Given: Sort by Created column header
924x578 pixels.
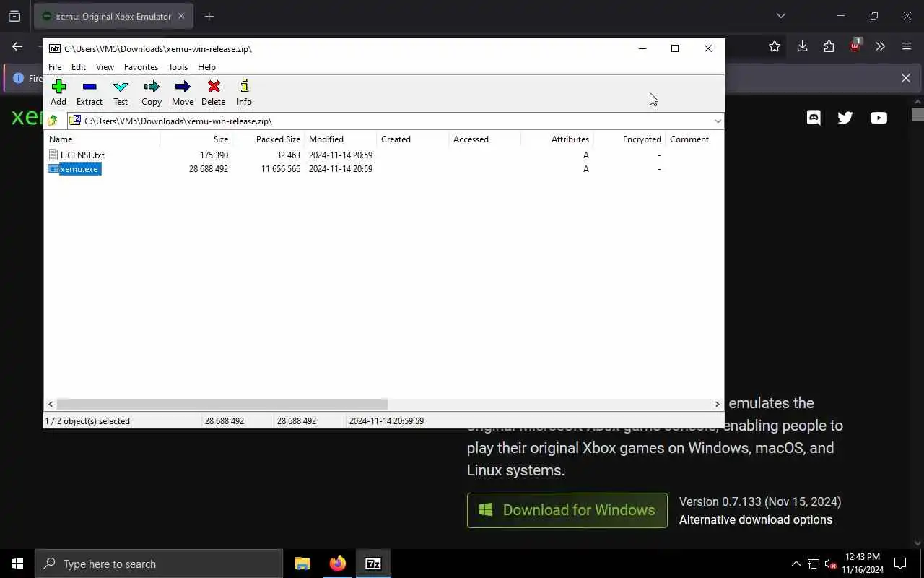Looking at the screenshot, I should (412, 139).
